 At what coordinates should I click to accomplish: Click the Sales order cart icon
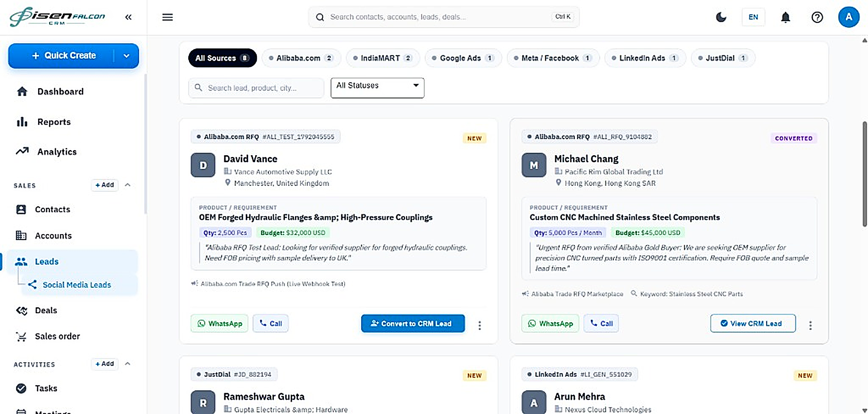point(21,336)
